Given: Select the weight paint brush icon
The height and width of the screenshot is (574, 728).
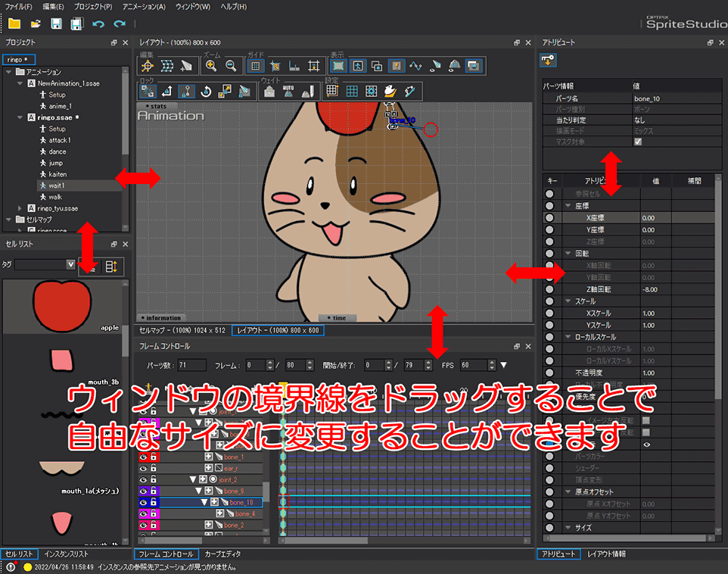Looking at the screenshot, I should [x=308, y=91].
